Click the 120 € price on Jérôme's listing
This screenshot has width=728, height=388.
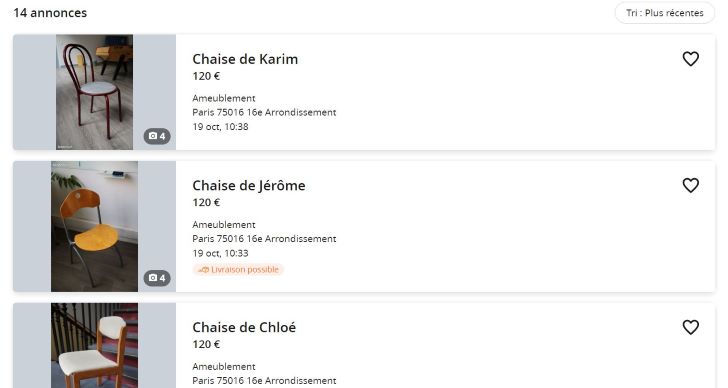206,202
